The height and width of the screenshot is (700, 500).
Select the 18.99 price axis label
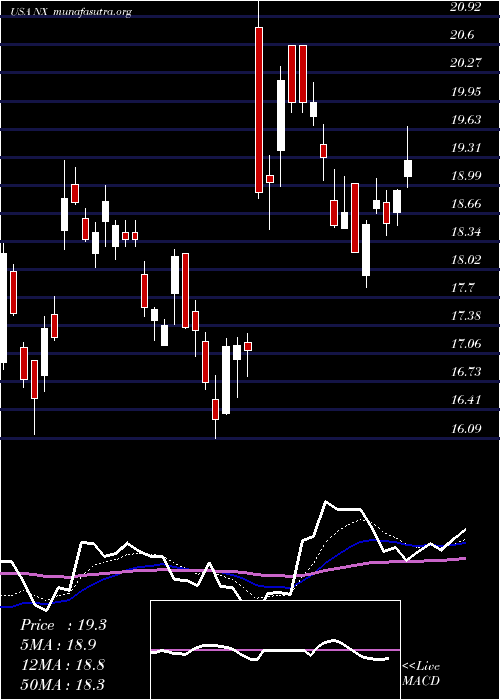(x=466, y=176)
